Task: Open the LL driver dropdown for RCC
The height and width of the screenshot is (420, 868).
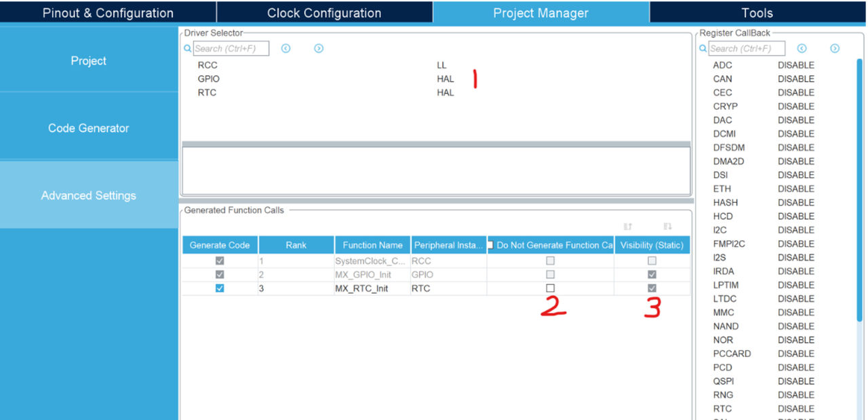Action: (441, 65)
